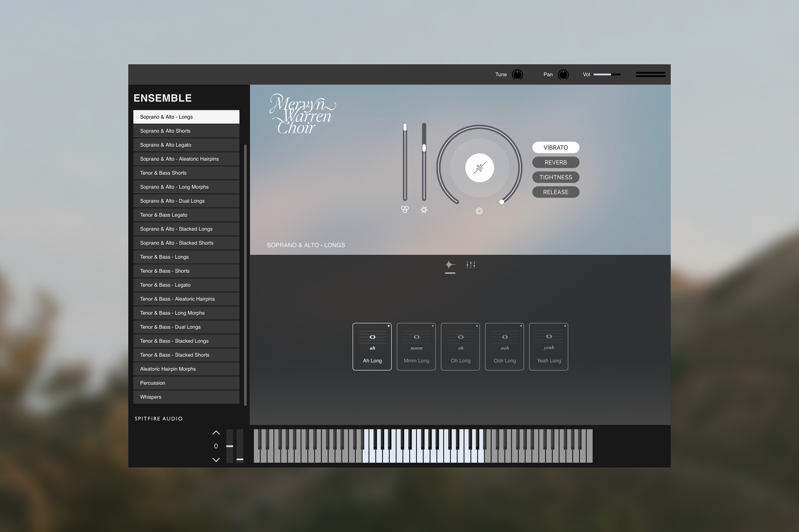Viewport: 799px width, 532px height.
Task: Switch knob control to REVERB
Action: (555, 162)
